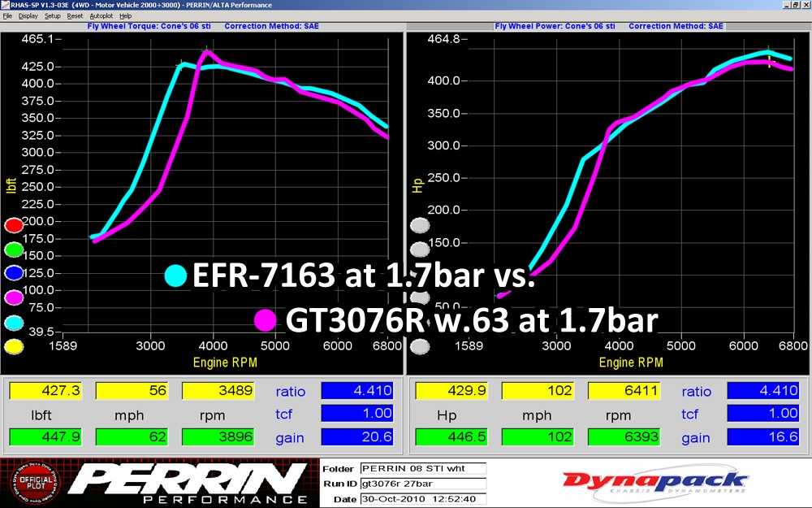Click the yellow 3489 rpm value

[x=218, y=390]
